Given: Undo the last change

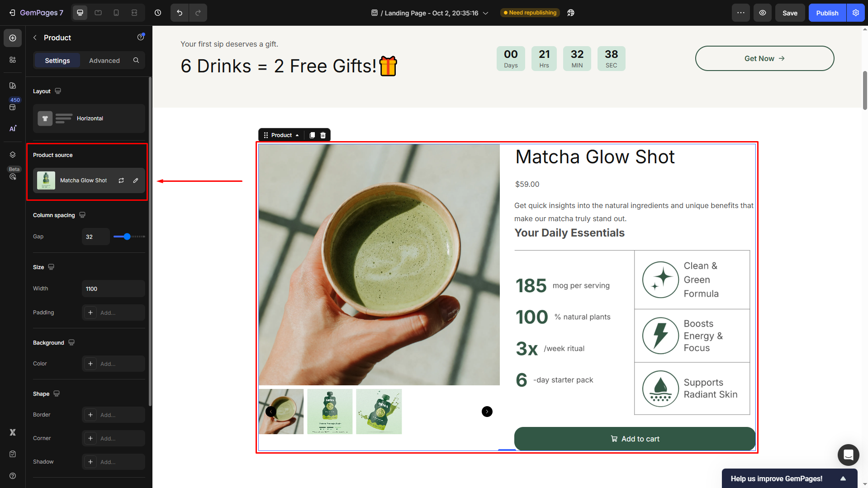Looking at the screenshot, I should 180,13.
